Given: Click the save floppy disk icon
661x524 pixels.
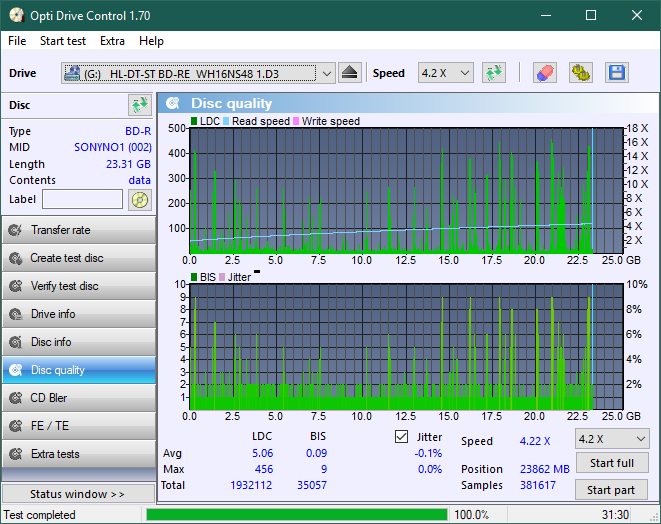Looking at the screenshot, I should pos(616,73).
